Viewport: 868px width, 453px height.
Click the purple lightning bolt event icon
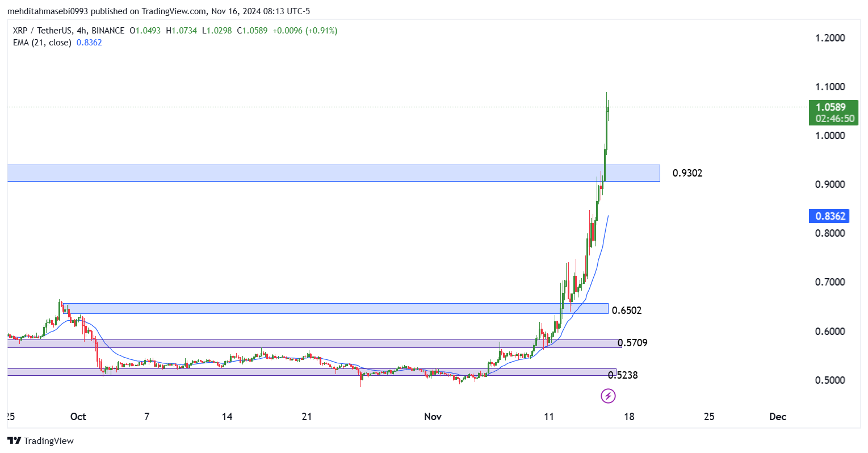(x=608, y=396)
